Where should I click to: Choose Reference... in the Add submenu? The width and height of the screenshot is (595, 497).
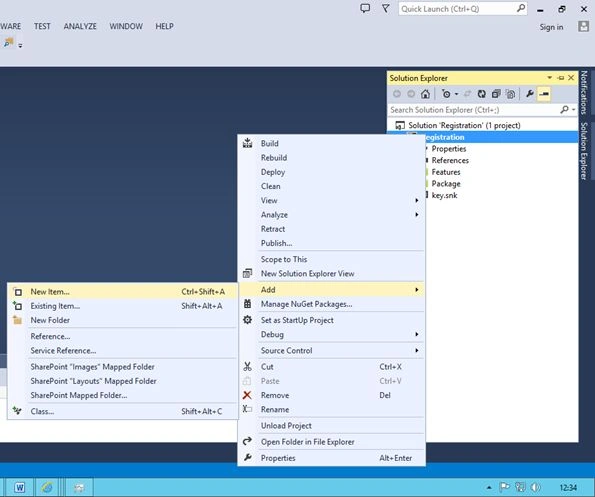(x=123, y=336)
